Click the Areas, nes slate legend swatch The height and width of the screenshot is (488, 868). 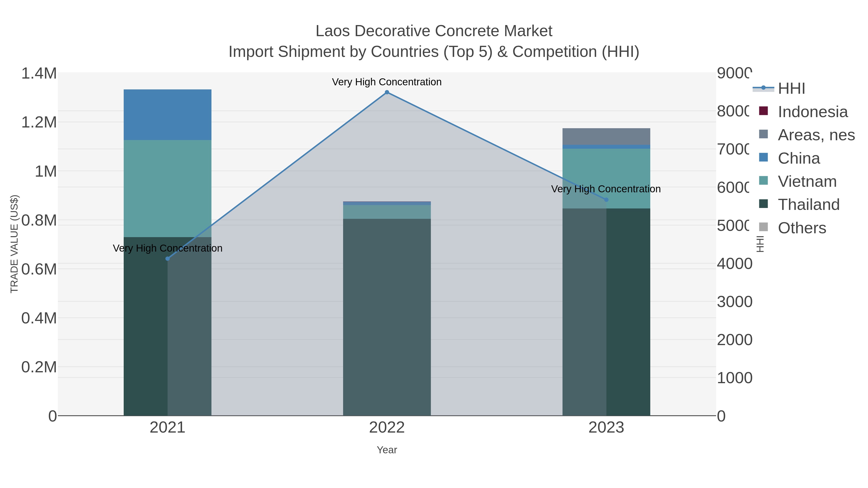[x=764, y=134]
